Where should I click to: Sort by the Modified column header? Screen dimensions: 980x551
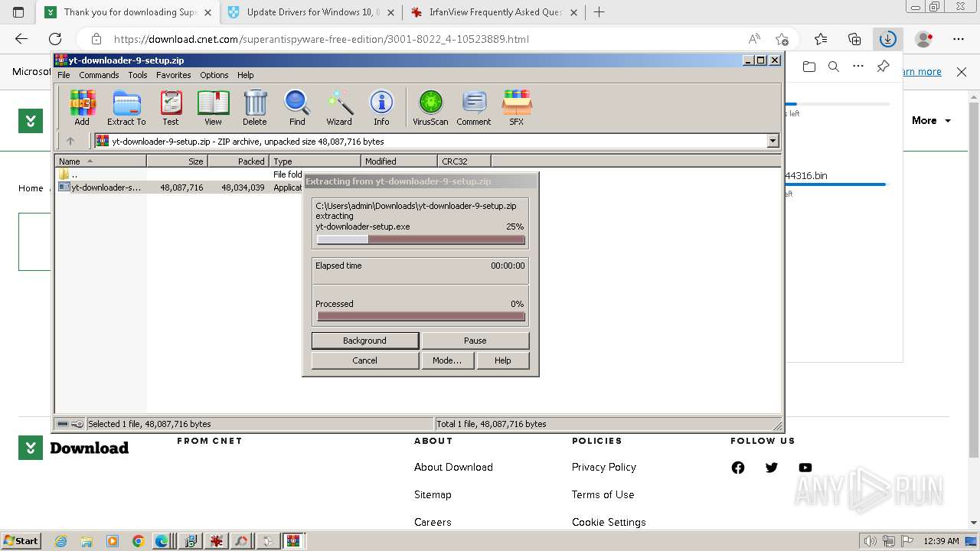399,161
